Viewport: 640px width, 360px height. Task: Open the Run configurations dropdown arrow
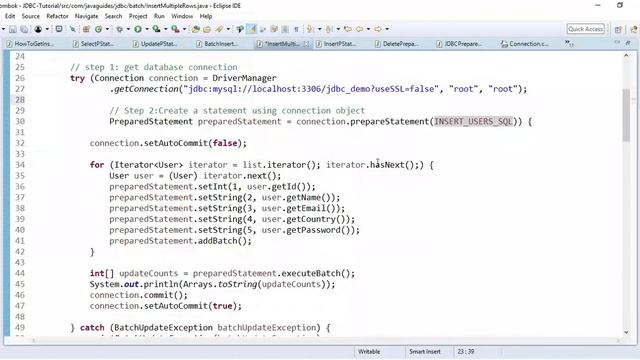coord(147,29)
